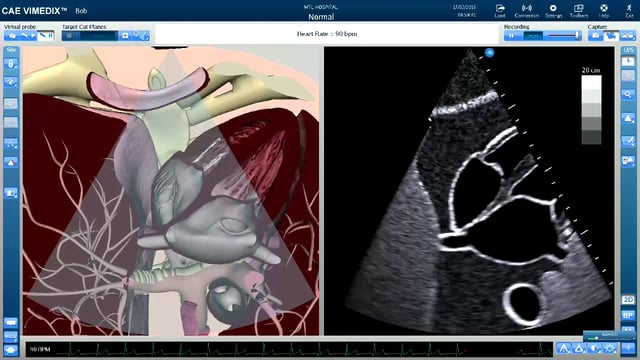Toggle the BP button in right sidebar
Screen dimensions: 640x360
pos(628,315)
